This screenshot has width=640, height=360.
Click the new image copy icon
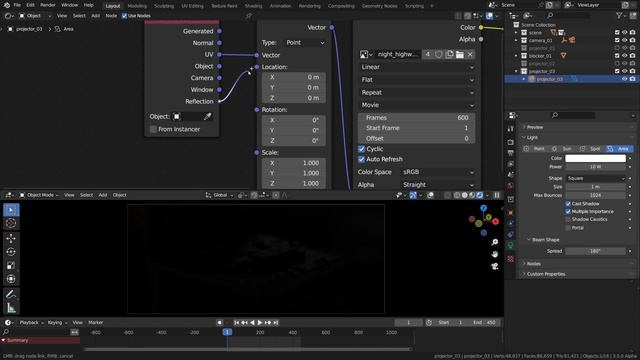point(449,54)
